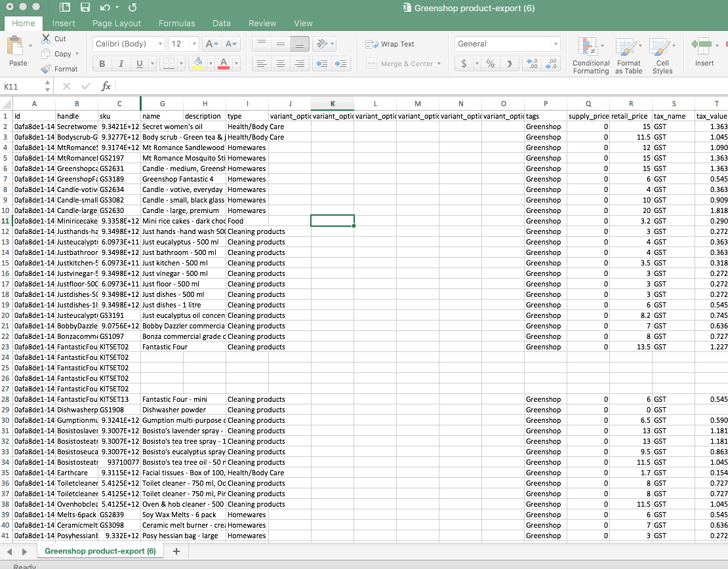Increase indent in the cell
This screenshot has height=569, width=728.
[340, 64]
